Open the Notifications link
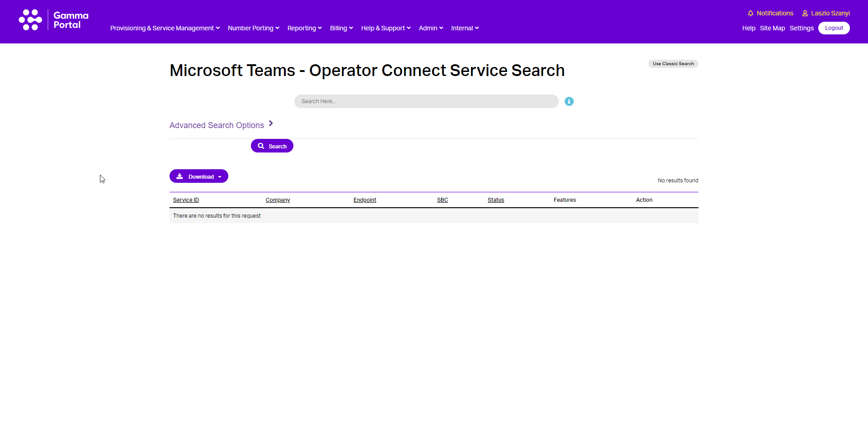This screenshot has height=424, width=868. (x=775, y=13)
